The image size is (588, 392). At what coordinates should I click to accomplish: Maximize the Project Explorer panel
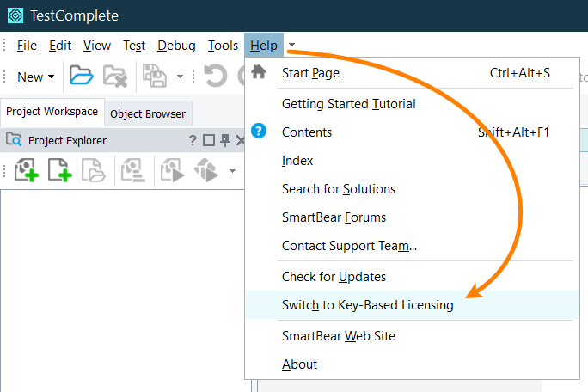click(x=209, y=141)
